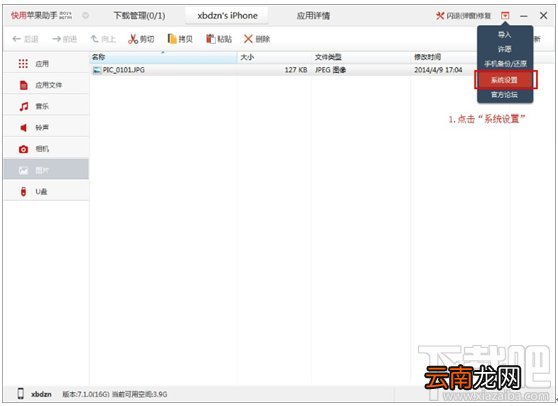Viewport: 558px width, 406px height.
Task: Click the 闪退(弹窗)修复 repair button
Action: [464, 16]
